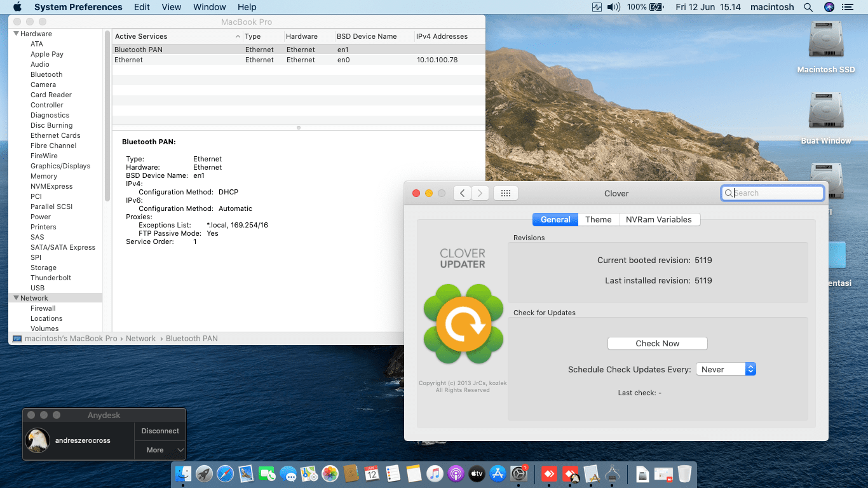Open Safari from the dock
This screenshot has height=488, width=868.
pyautogui.click(x=225, y=473)
